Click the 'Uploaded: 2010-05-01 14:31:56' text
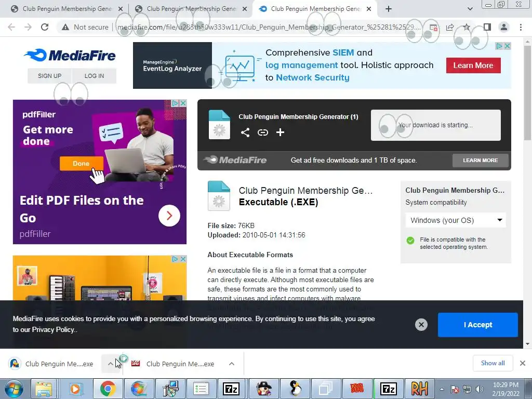Viewport: 532px width, 399px height. [257, 235]
